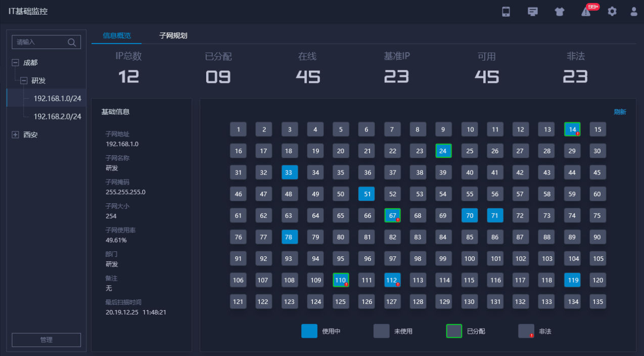Click the user profile icon
This screenshot has width=644, height=356.
pyautogui.click(x=634, y=12)
